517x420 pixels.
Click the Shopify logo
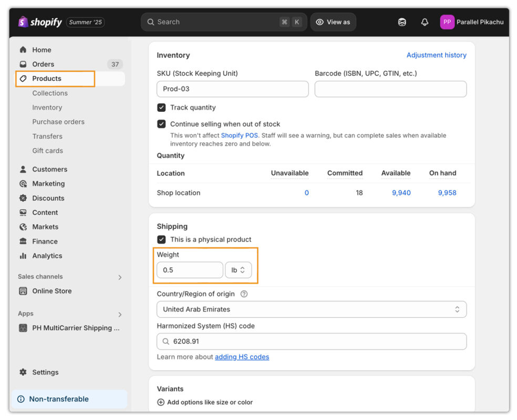pos(40,22)
